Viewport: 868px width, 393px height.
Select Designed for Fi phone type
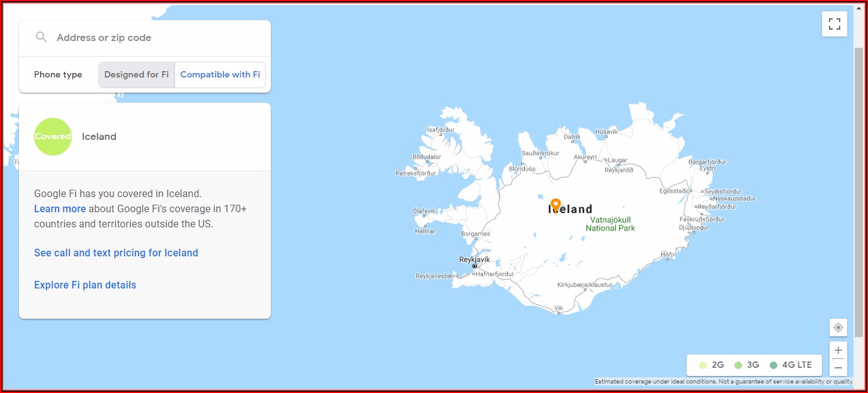point(137,74)
